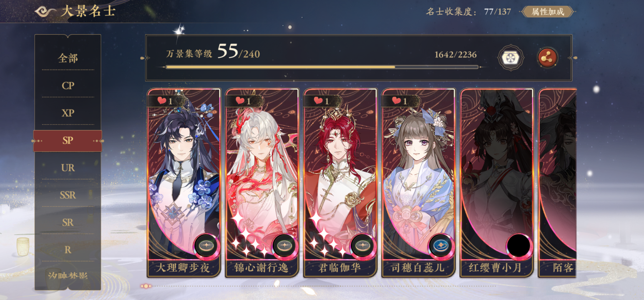The image size is (644, 300).
Task: Click the cloud back icon beside 大景名士
Action: tap(45, 12)
